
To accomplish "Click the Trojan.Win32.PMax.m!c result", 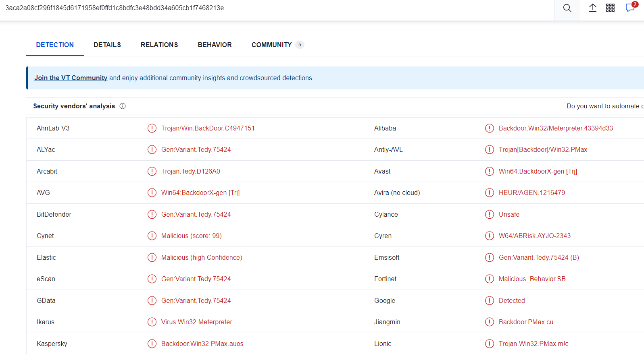I will tap(534, 344).
